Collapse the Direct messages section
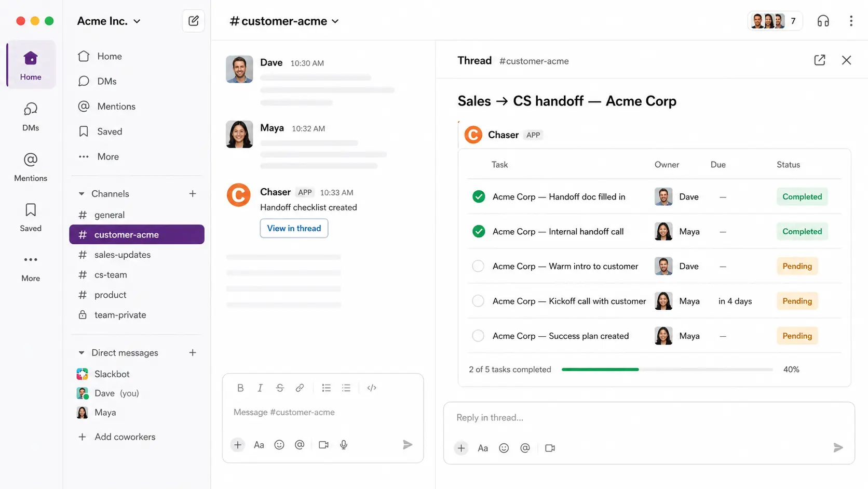 (x=82, y=353)
